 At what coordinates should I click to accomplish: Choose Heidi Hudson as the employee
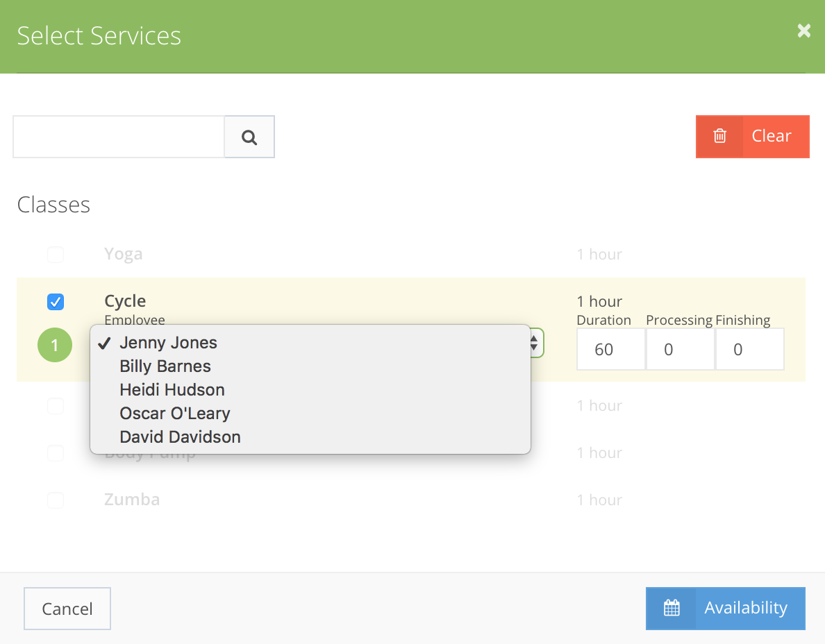coord(172,389)
